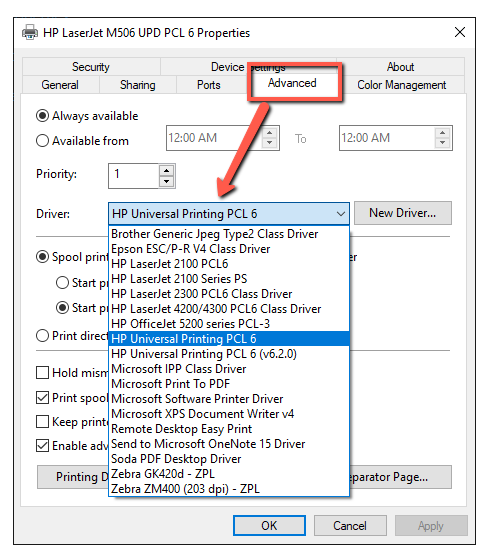The image size is (492, 558).
Task: Switch to the Security tab
Action: [91, 67]
